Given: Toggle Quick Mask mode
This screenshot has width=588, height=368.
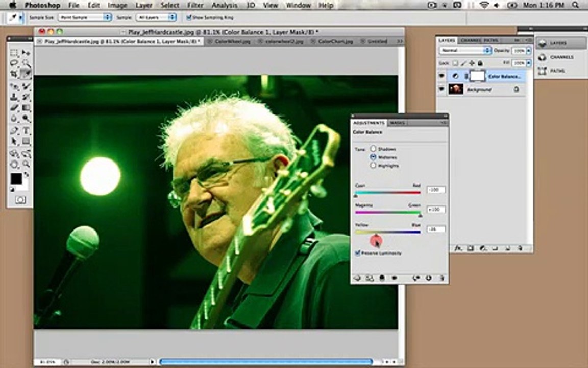Looking at the screenshot, I should (20, 200).
